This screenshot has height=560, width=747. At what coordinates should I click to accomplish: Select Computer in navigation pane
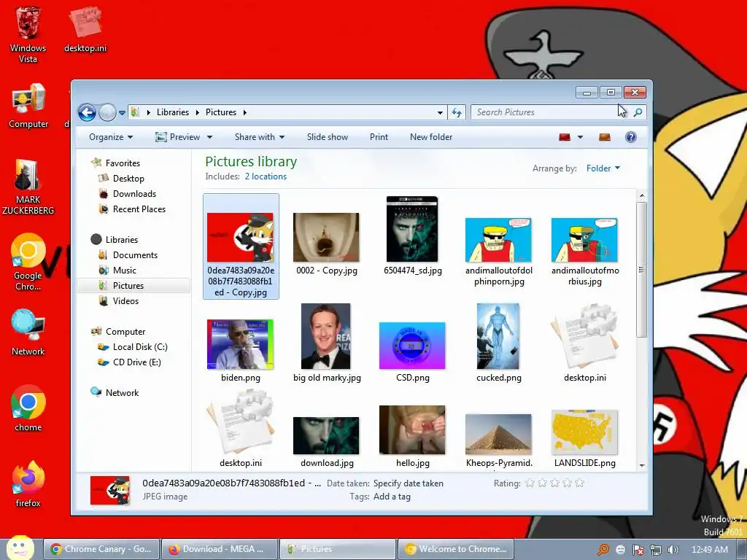point(125,332)
